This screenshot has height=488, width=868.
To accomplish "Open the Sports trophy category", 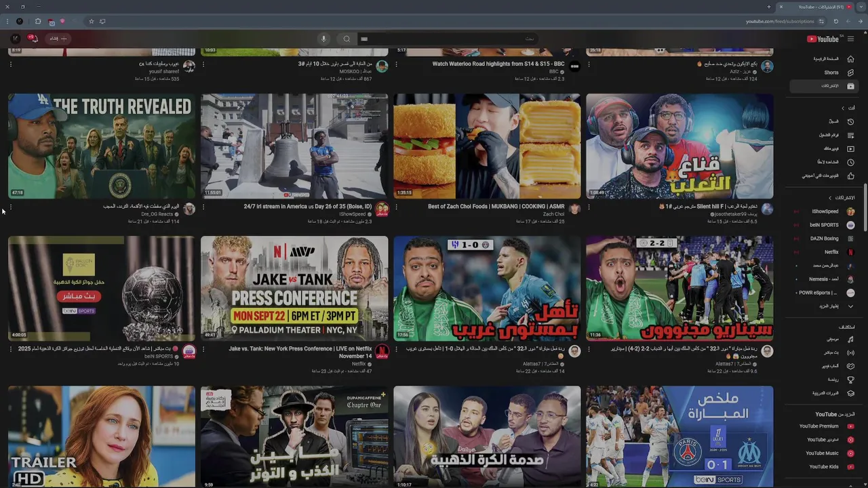I will [825, 380].
